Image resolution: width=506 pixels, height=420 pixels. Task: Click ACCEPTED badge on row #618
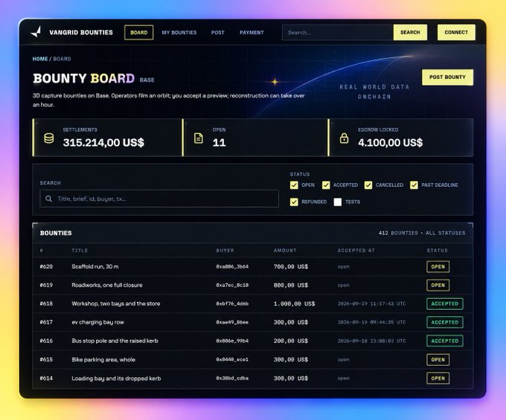click(x=445, y=304)
